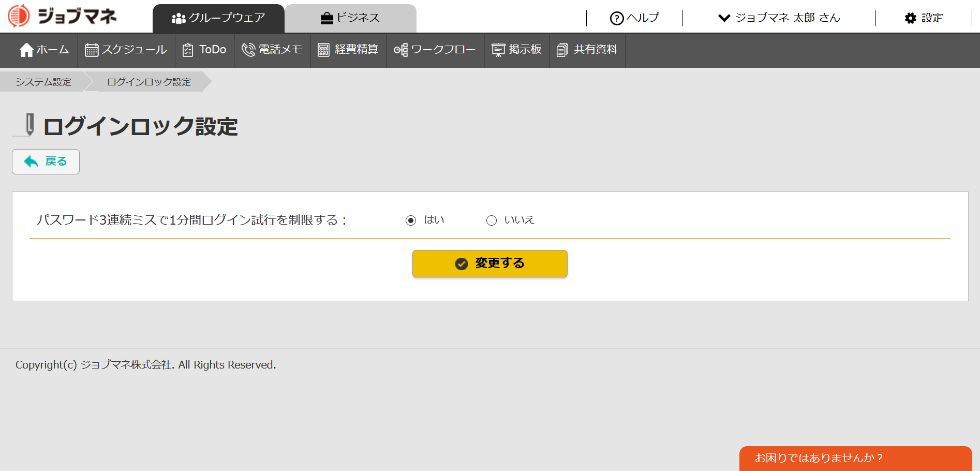Viewport: 980px width, 471px height.
Task: Click the 掲示板 board icon
Action: point(498,50)
